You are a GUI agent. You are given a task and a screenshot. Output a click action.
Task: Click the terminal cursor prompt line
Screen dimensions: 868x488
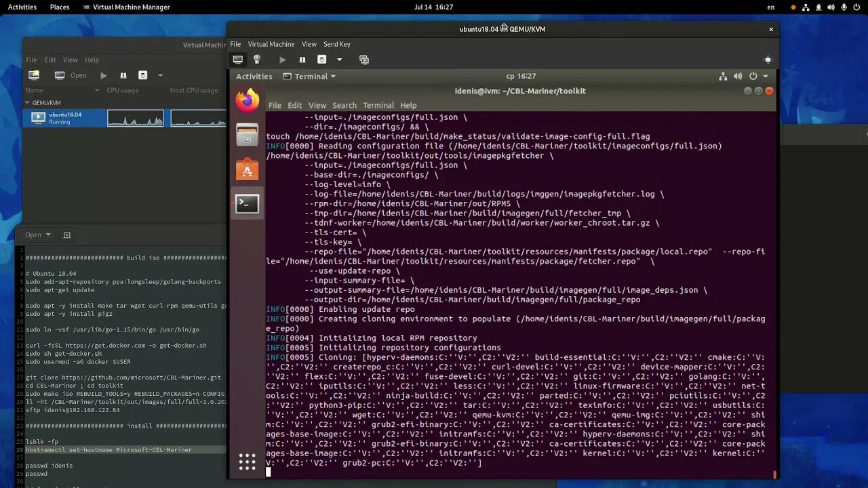pos(269,472)
